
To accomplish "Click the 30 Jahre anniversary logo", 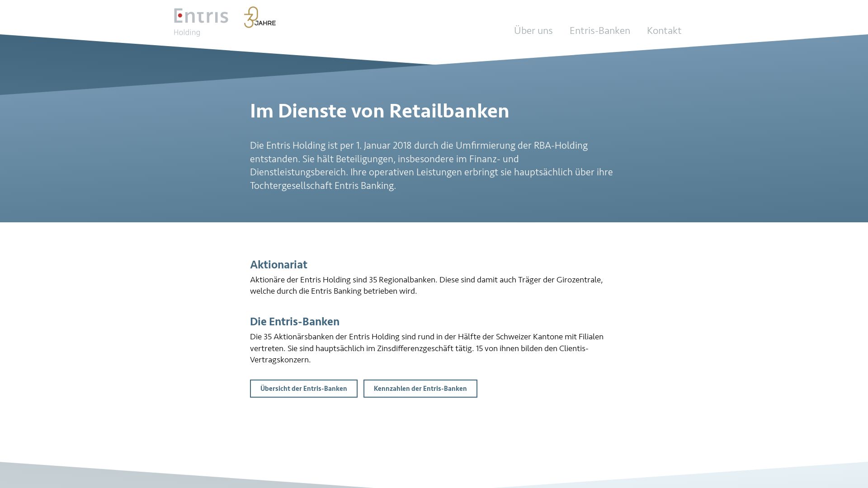I will click(x=259, y=17).
